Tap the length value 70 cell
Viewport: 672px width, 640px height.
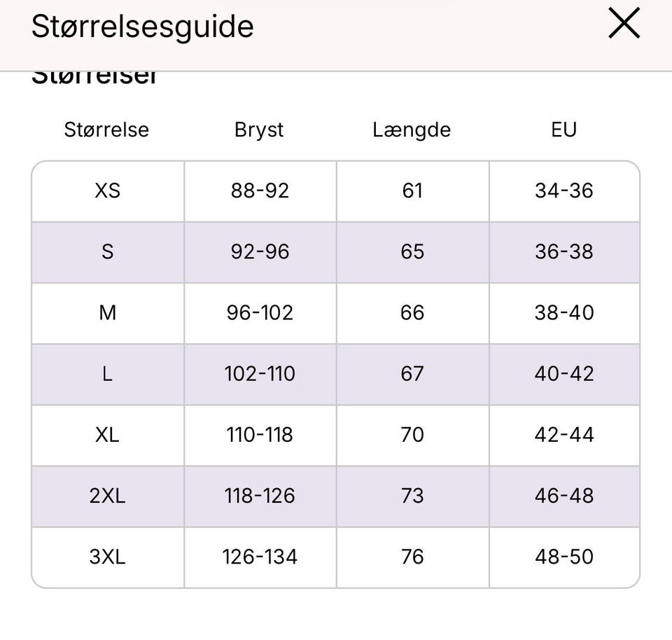412,435
